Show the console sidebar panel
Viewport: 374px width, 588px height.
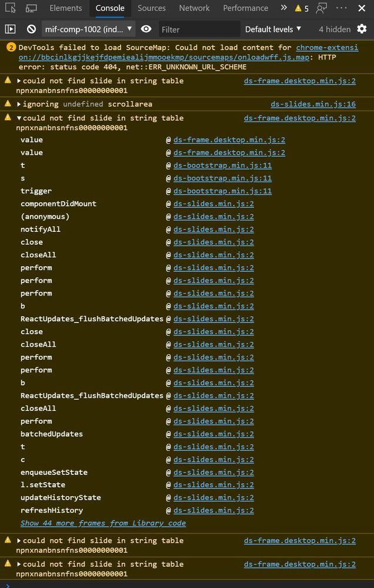11,29
